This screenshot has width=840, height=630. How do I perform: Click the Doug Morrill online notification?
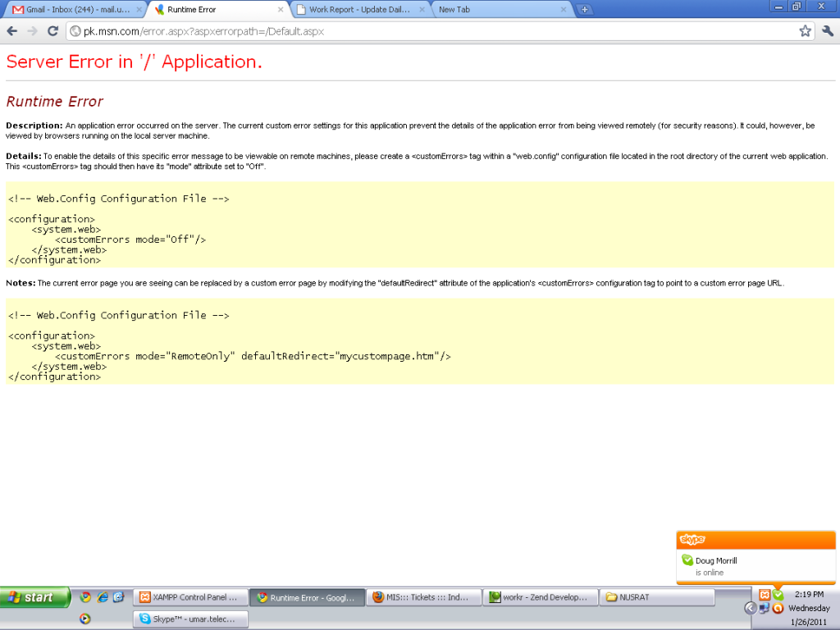(x=740, y=566)
